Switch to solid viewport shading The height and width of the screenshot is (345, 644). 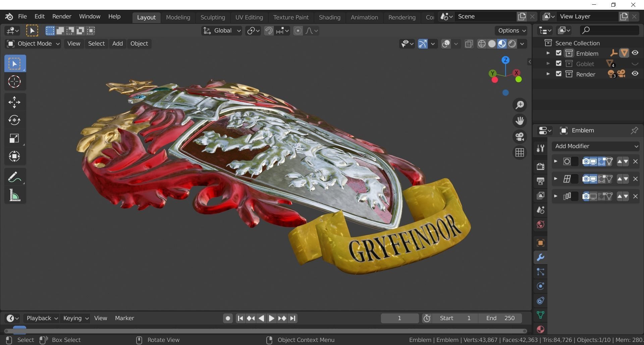[x=492, y=44]
